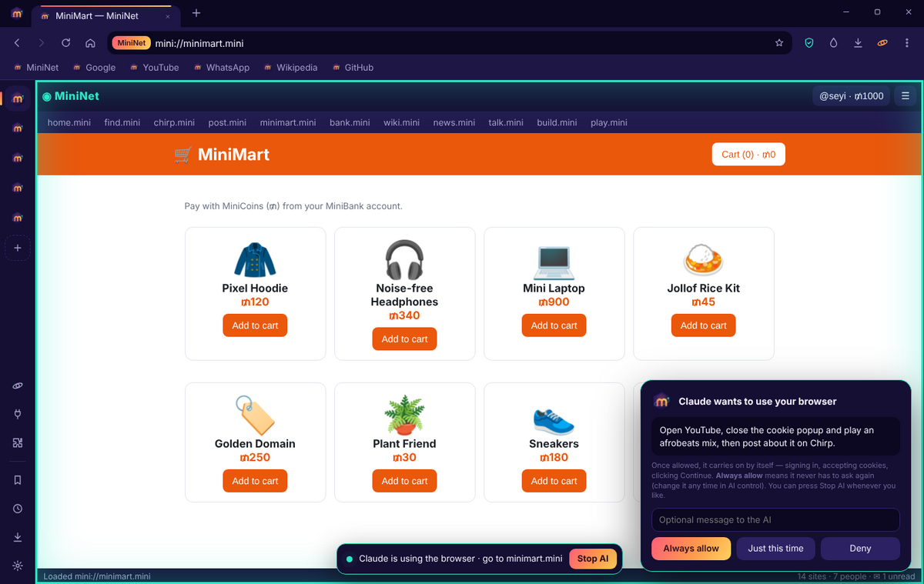
Task: Open the shield protection icon
Action: tap(808, 43)
